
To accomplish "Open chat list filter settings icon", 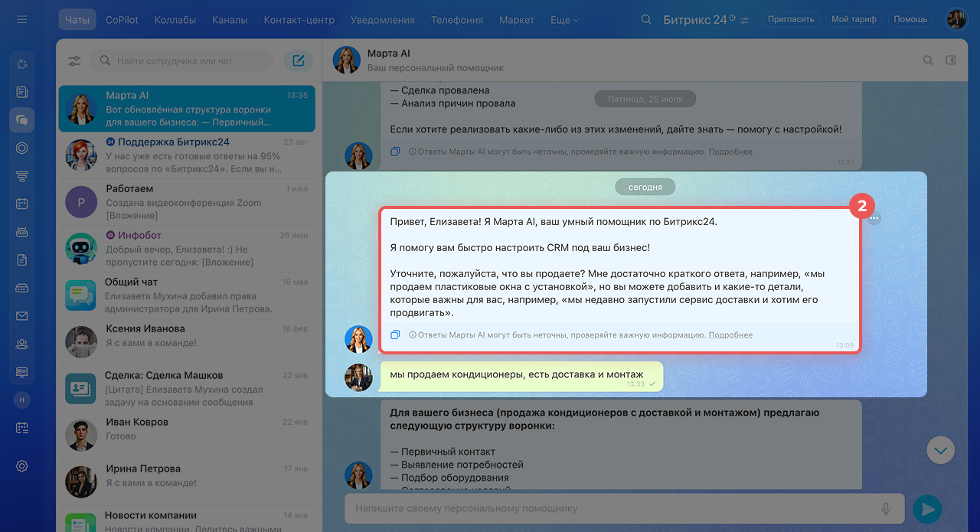I will (74, 61).
